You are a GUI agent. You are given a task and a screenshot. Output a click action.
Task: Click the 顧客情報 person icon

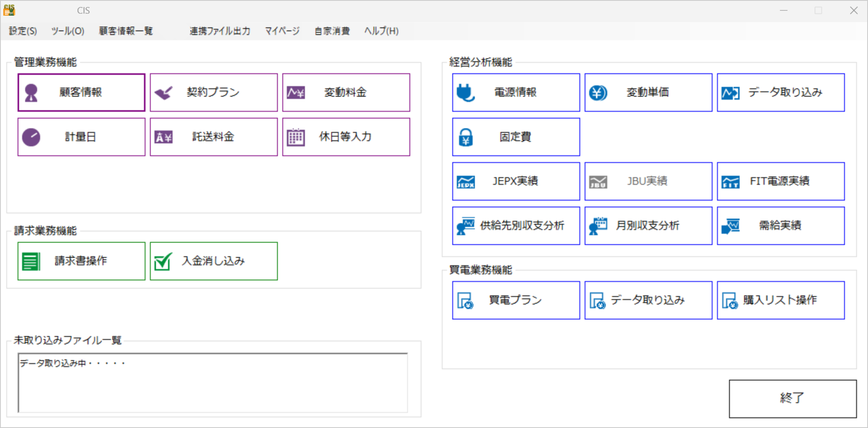(31, 93)
